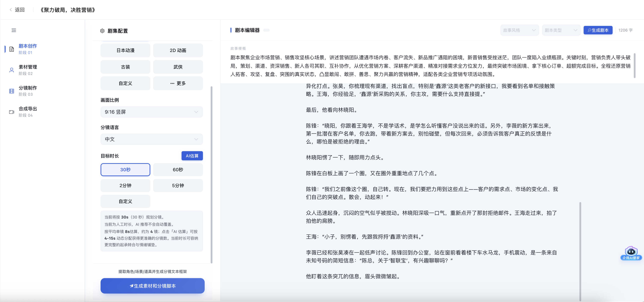
Task: Choose 自定义 target duration
Action: [125, 201]
